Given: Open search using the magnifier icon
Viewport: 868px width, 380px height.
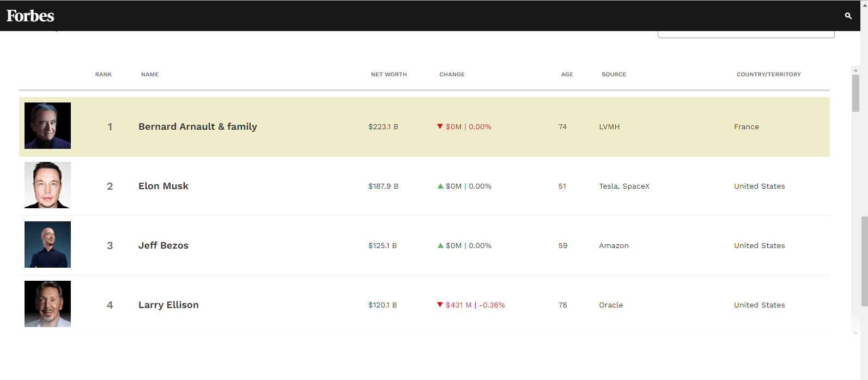Looking at the screenshot, I should [x=848, y=16].
